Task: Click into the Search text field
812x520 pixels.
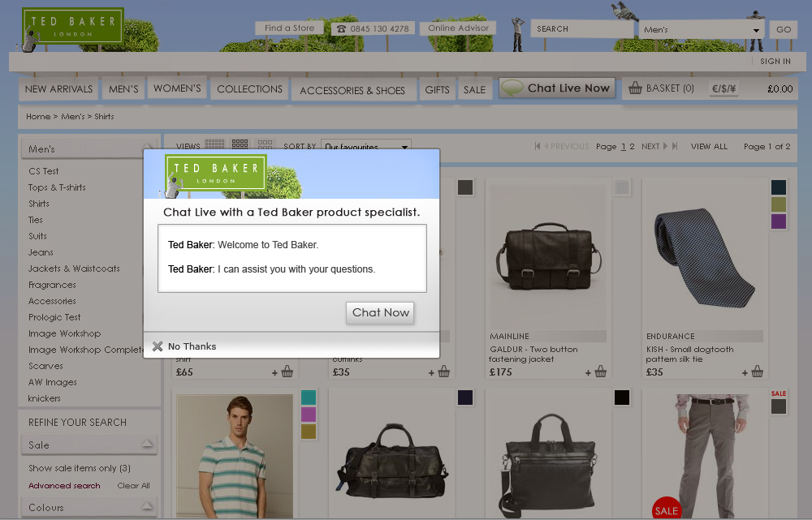Action: (x=581, y=29)
